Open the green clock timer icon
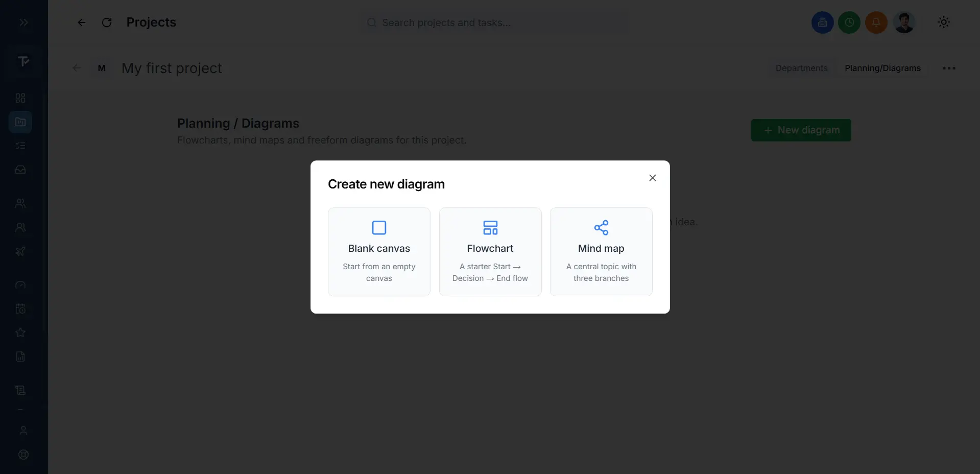The height and width of the screenshot is (474, 980). [849, 22]
